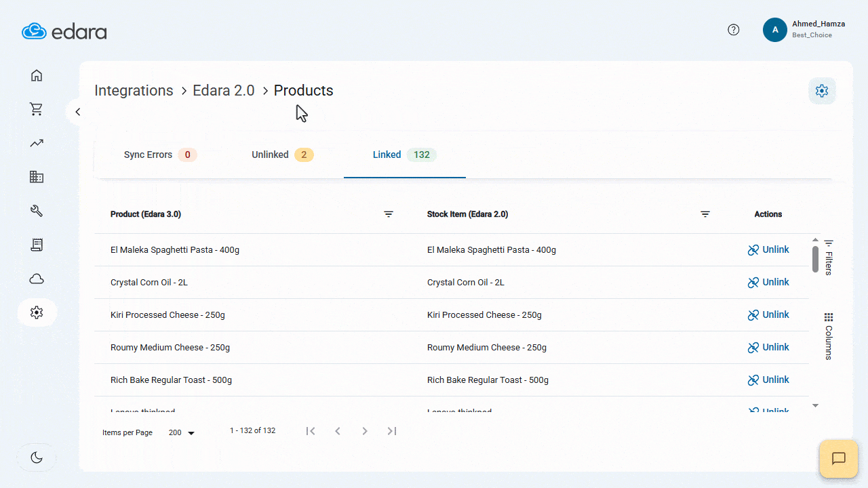Screen dimensions: 868x488
Task: Open the Home sidebar icon
Action: tap(37, 75)
